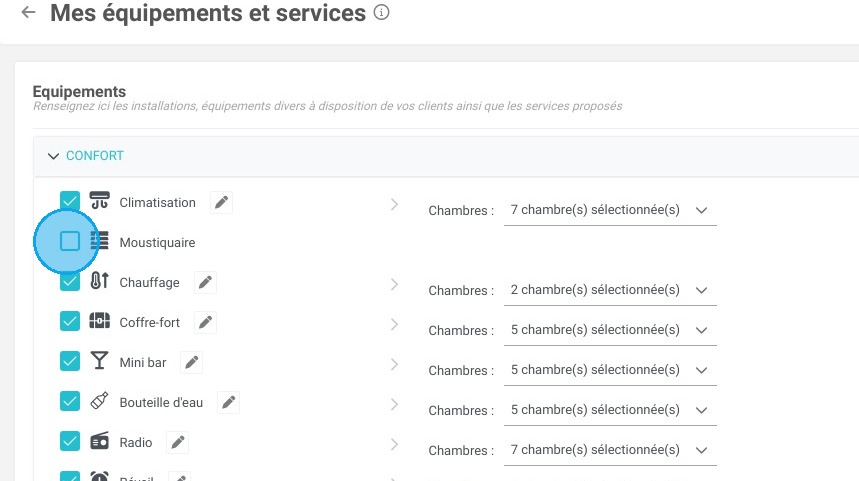This screenshot has width=859, height=481.
Task: Expand Radio details chevron
Action: click(x=394, y=444)
